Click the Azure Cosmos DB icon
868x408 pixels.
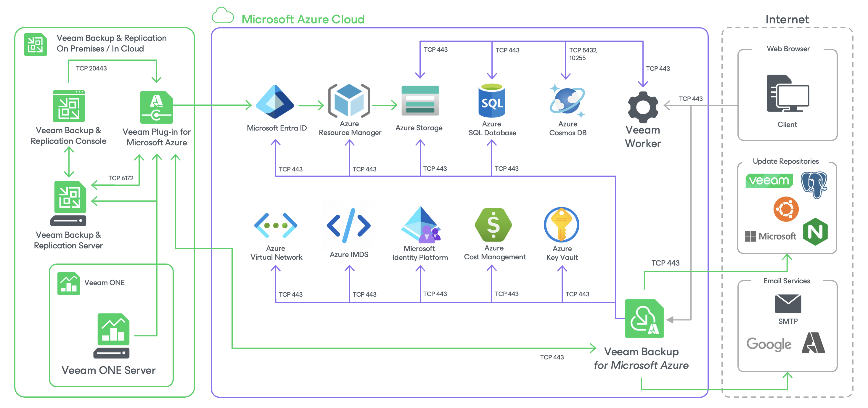click(568, 100)
